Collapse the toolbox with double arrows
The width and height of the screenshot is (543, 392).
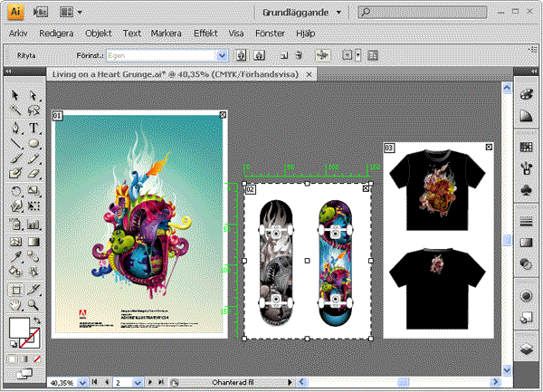point(8,71)
